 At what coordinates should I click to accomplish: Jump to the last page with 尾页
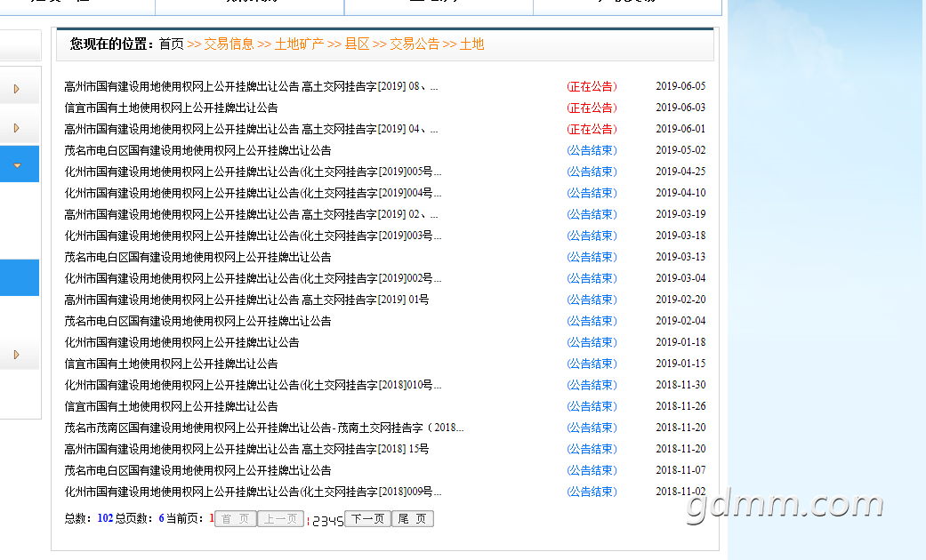(412, 519)
